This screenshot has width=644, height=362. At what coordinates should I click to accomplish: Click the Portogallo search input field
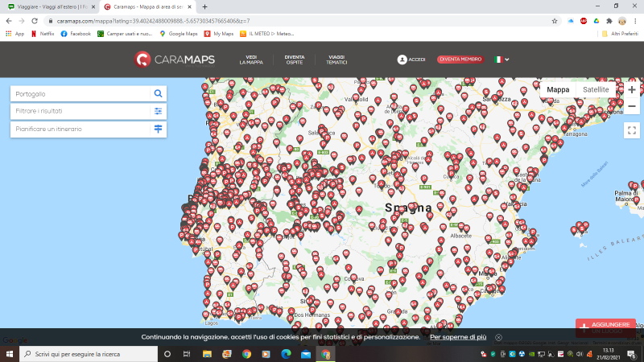80,93
